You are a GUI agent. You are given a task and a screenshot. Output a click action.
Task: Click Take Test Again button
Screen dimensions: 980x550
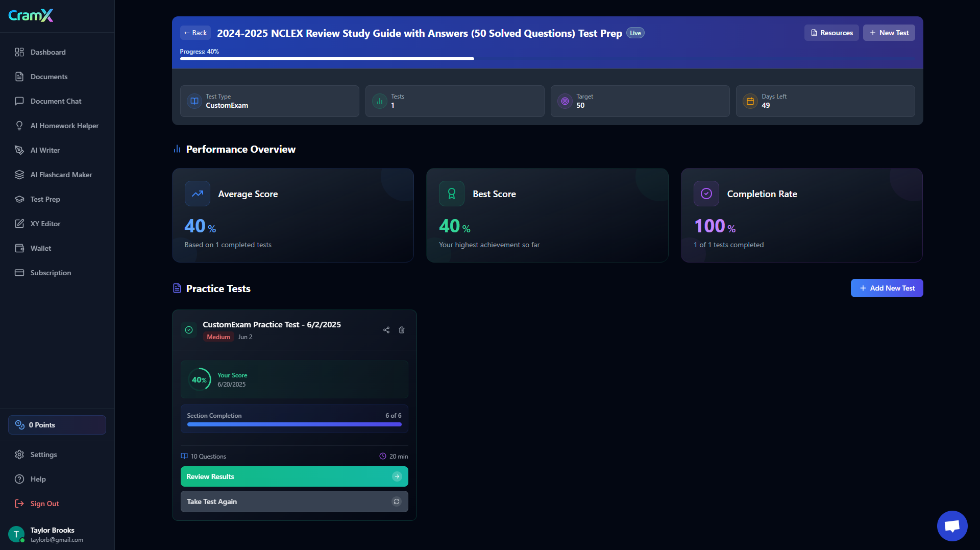[295, 501]
